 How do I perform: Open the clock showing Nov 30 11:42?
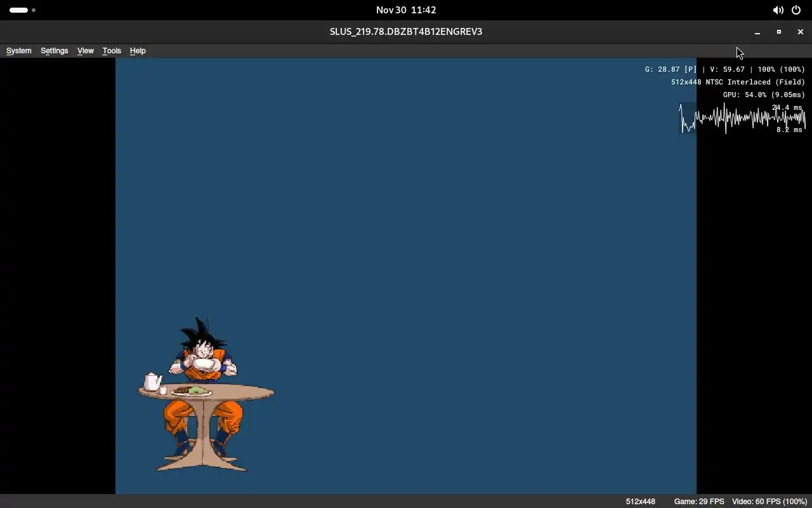point(406,10)
